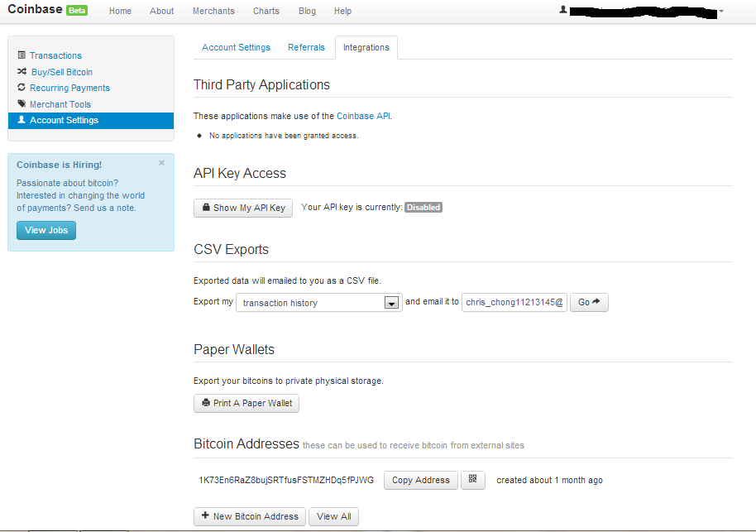This screenshot has width=756, height=532.
Task: Click the Transactions list icon in sidebar
Action: point(22,55)
